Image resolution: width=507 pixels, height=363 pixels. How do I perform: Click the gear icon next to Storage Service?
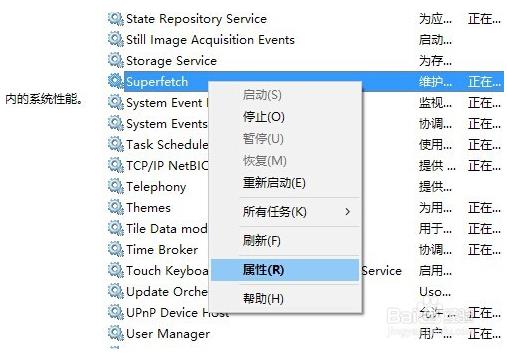coord(116,61)
